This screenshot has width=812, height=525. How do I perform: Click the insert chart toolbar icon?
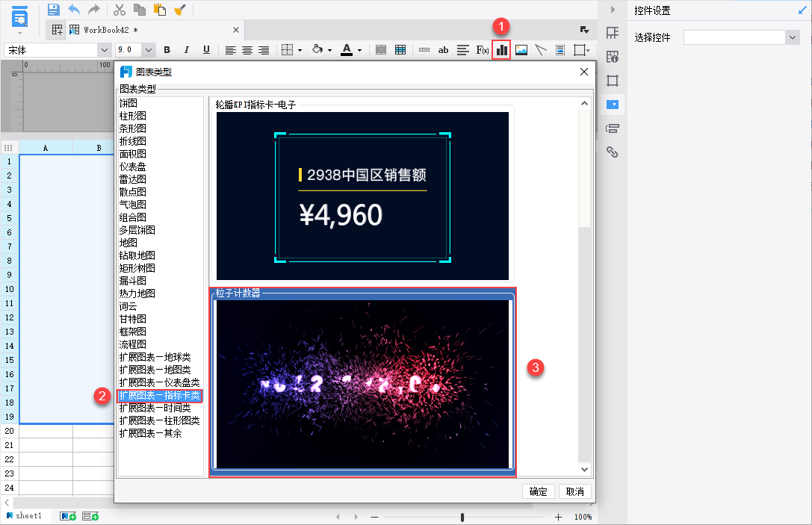(501, 50)
